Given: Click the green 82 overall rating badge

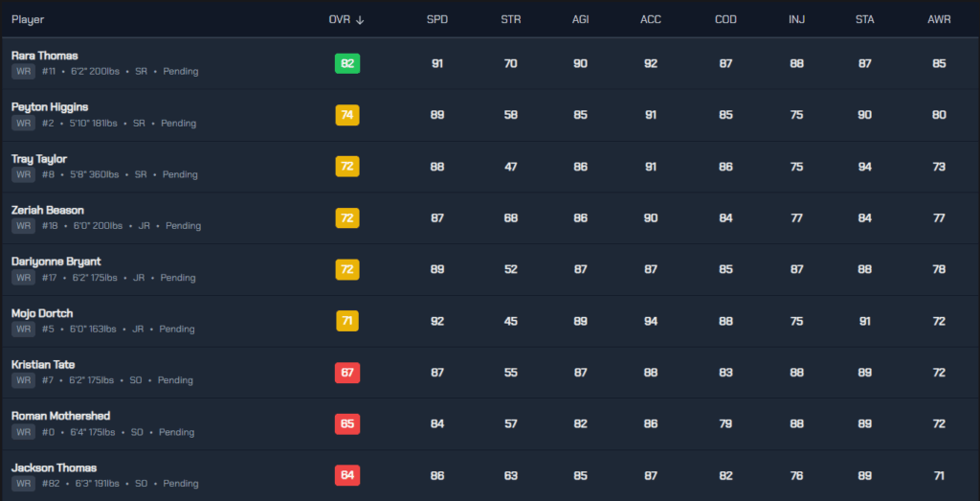Looking at the screenshot, I should coord(346,64).
